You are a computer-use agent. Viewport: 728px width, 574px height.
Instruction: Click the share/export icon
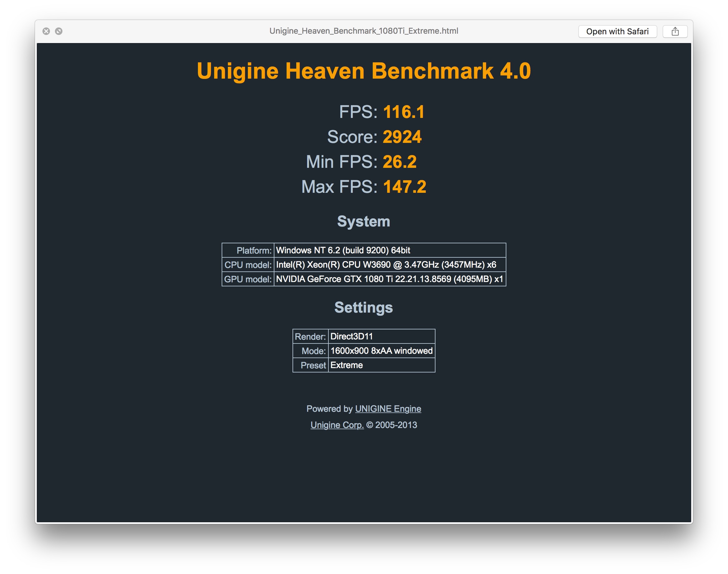coord(675,30)
